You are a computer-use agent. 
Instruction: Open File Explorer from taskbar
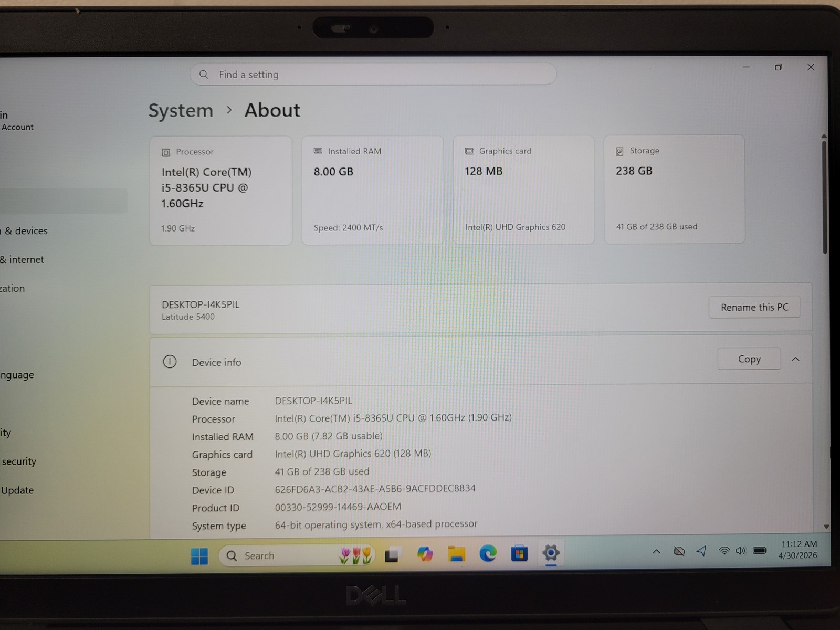coord(456,554)
